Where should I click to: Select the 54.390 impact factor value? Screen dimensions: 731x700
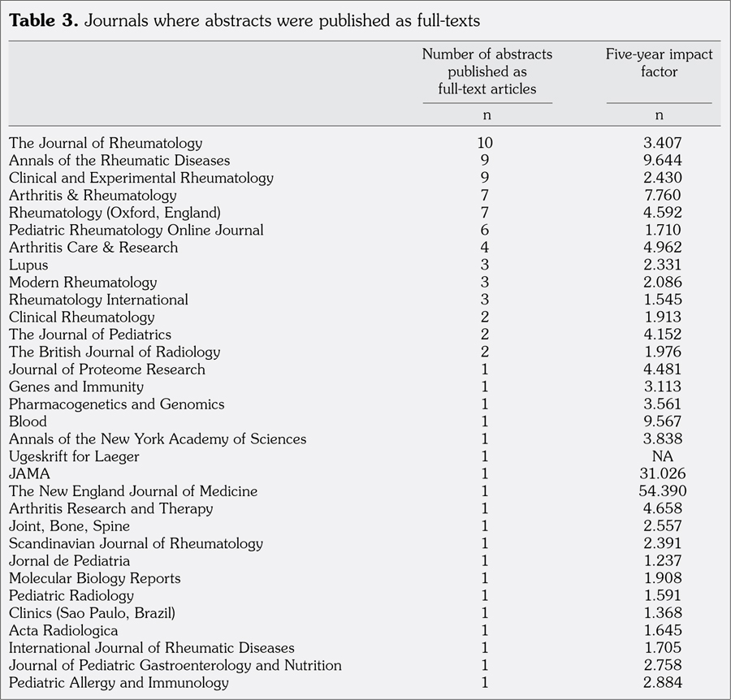tap(659, 491)
